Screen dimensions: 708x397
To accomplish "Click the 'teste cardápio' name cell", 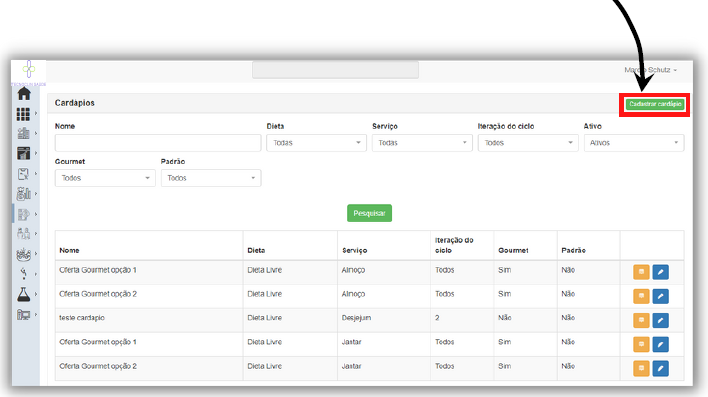I will click(x=82, y=318).
